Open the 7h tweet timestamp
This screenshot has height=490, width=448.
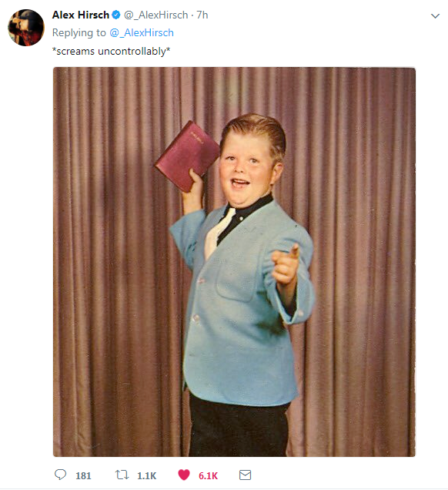(x=202, y=15)
